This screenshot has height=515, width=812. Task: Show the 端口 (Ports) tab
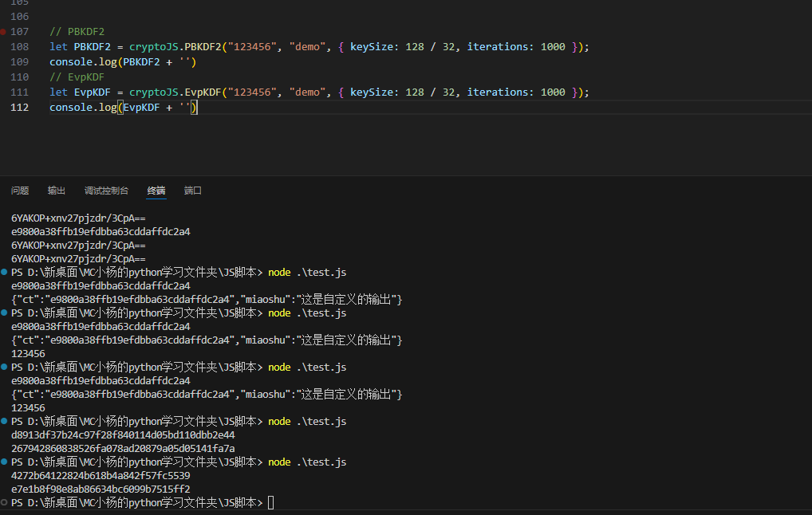193,191
